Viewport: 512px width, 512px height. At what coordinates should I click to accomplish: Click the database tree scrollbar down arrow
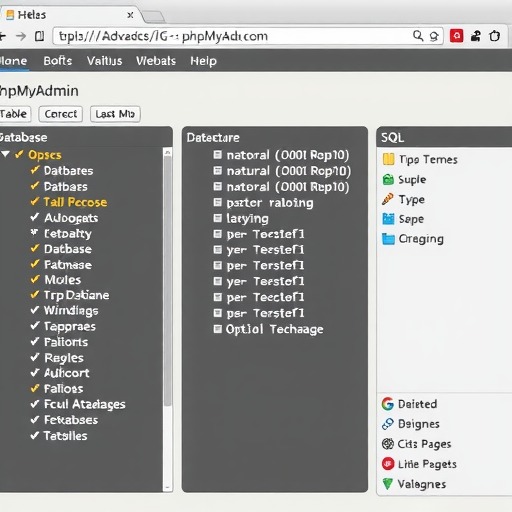[168, 487]
